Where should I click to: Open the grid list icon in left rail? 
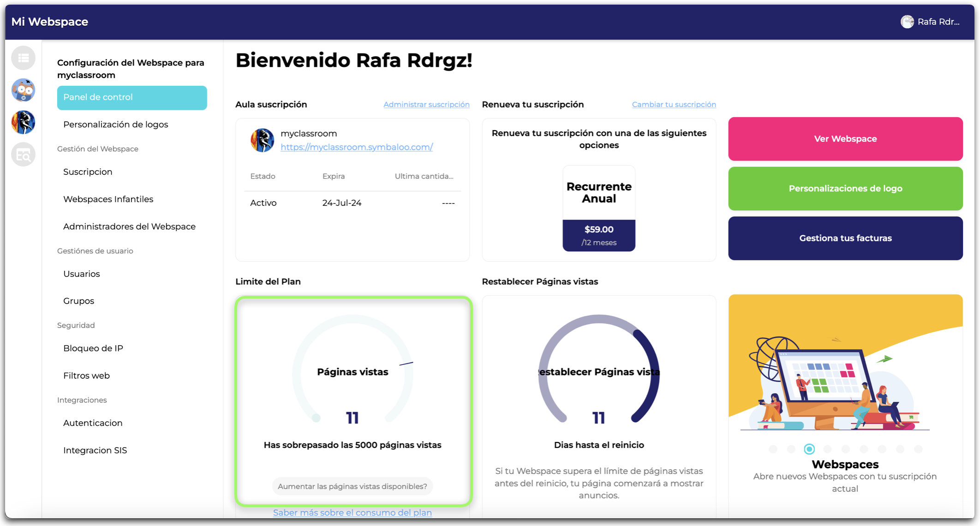[24, 58]
